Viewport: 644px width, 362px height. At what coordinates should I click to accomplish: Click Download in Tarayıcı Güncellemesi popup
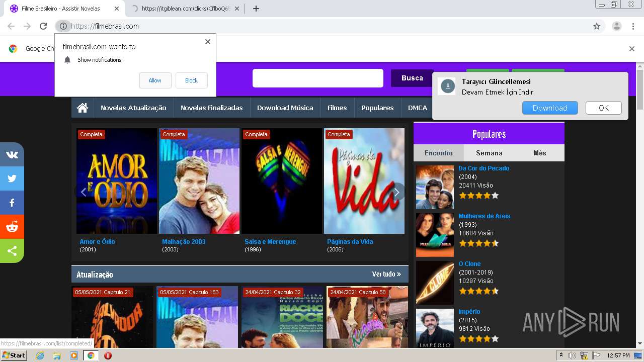(550, 108)
